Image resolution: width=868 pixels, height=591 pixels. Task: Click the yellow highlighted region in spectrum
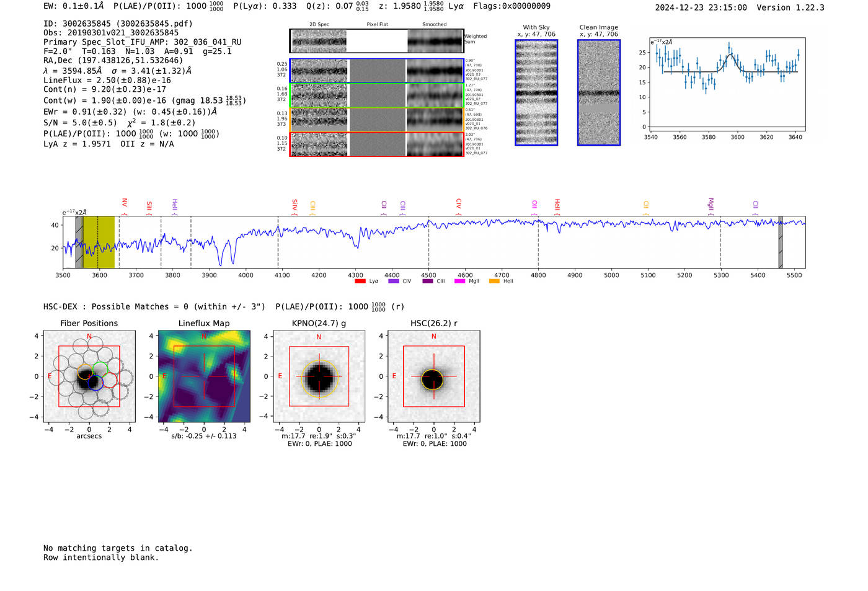(x=99, y=242)
